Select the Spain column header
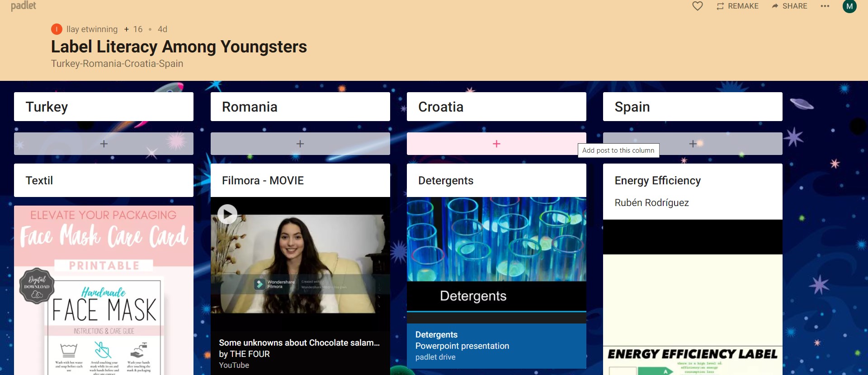The width and height of the screenshot is (868, 375). pyautogui.click(x=693, y=107)
